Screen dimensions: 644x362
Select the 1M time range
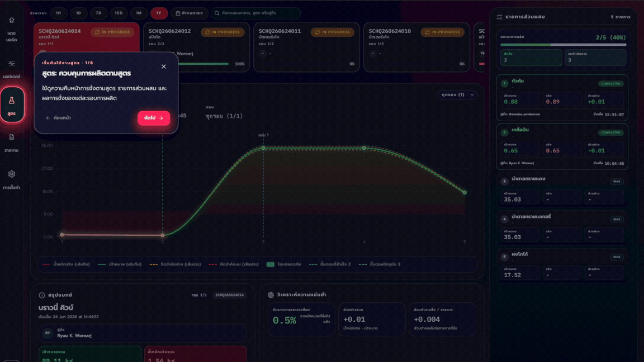[139, 13]
